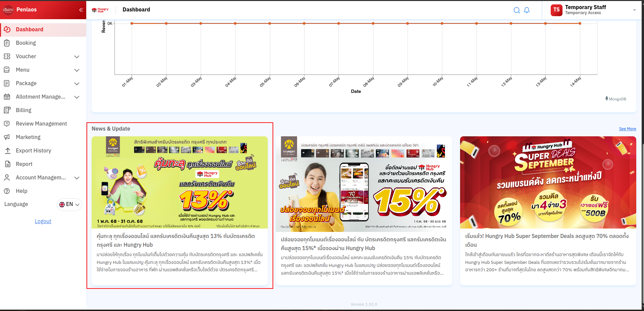Open the Super September Deals banner
Screen dimensions: 644x311
(548, 182)
